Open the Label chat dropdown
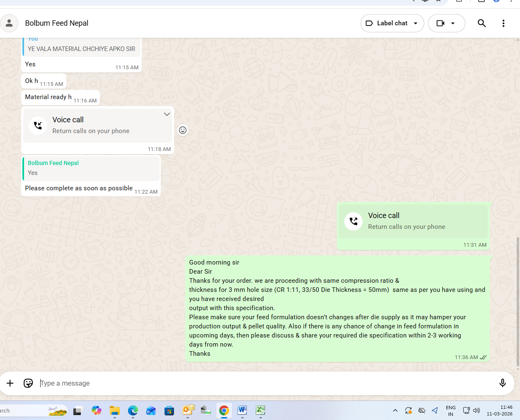520x420 pixels. click(392, 23)
